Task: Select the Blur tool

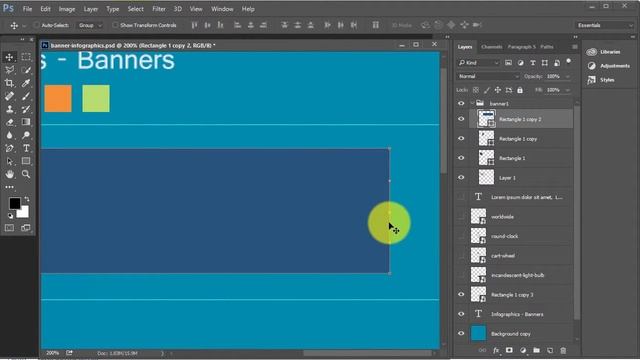Action: tap(9, 135)
